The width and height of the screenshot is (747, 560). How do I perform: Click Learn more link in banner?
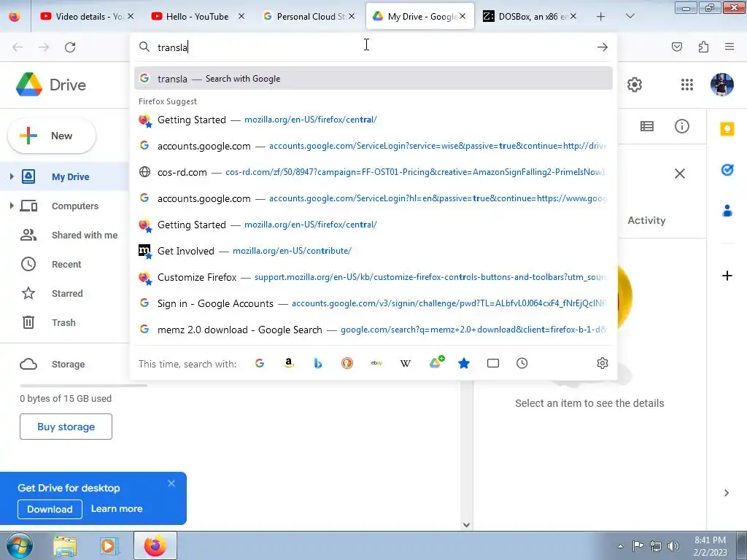117,508
